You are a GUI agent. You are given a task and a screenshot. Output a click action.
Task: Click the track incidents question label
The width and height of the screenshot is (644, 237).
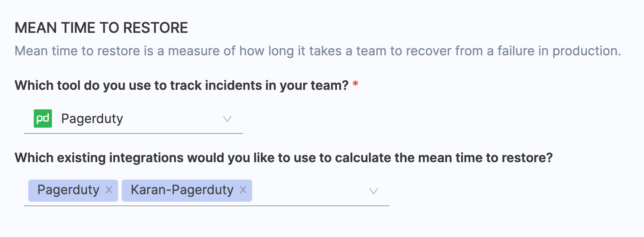tap(181, 86)
